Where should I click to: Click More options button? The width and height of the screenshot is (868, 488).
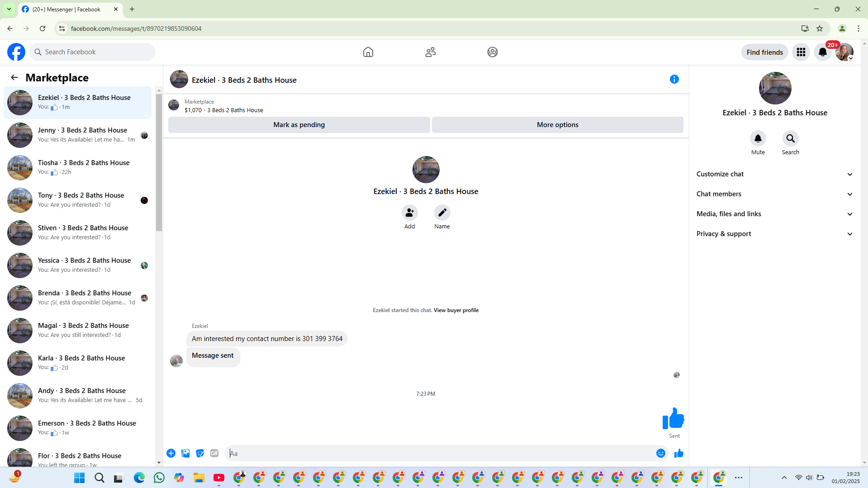(558, 125)
